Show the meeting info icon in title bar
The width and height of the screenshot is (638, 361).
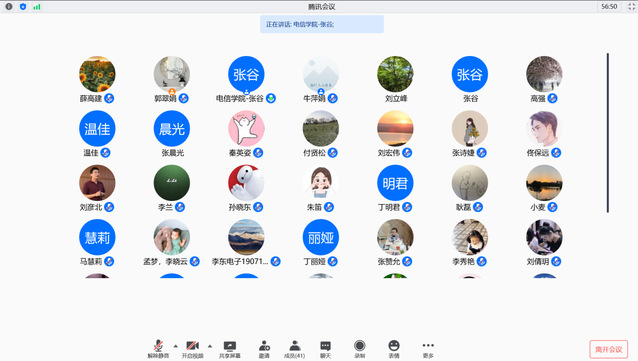tap(9, 7)
